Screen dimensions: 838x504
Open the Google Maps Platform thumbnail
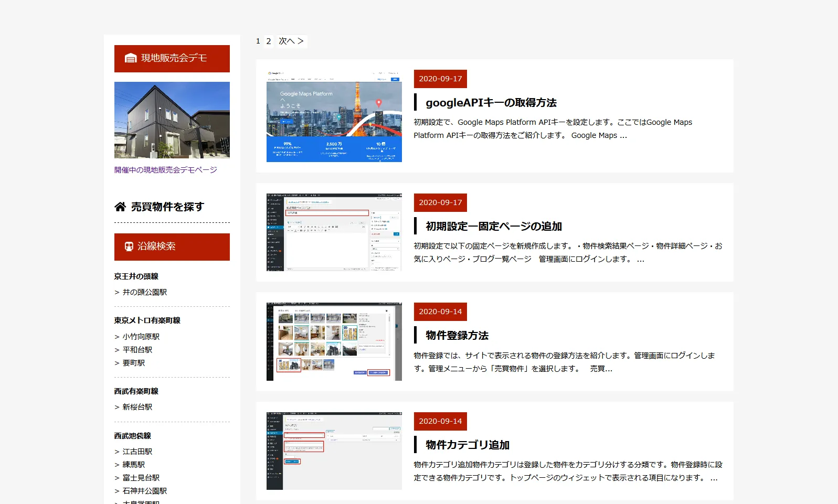[334, 116]
